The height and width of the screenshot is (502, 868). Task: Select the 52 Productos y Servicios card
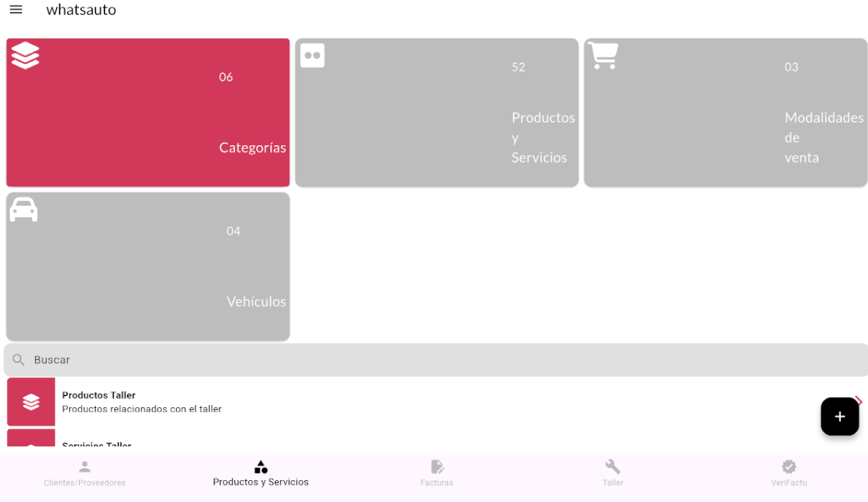[437, 112]
